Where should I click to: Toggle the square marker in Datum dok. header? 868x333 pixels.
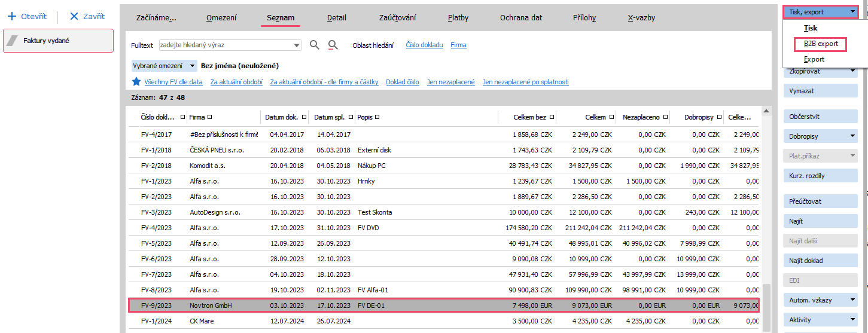(304, 117)
